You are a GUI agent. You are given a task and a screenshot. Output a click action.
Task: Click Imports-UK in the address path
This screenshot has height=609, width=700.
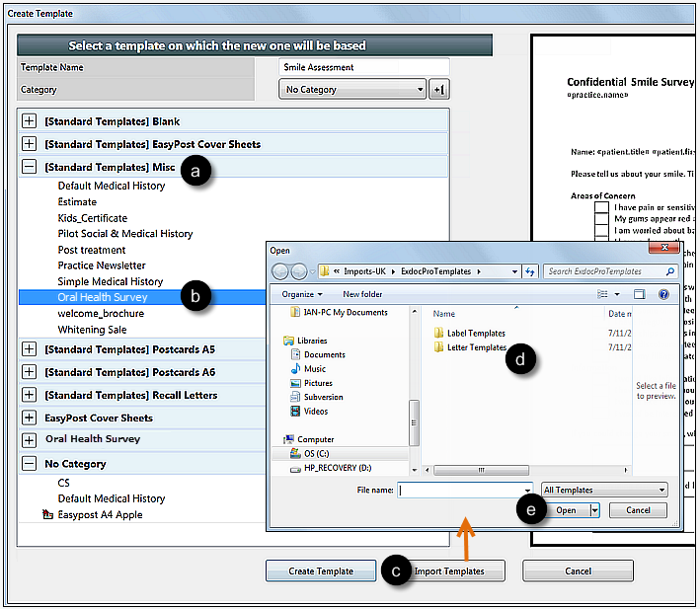tap(364, 271)
